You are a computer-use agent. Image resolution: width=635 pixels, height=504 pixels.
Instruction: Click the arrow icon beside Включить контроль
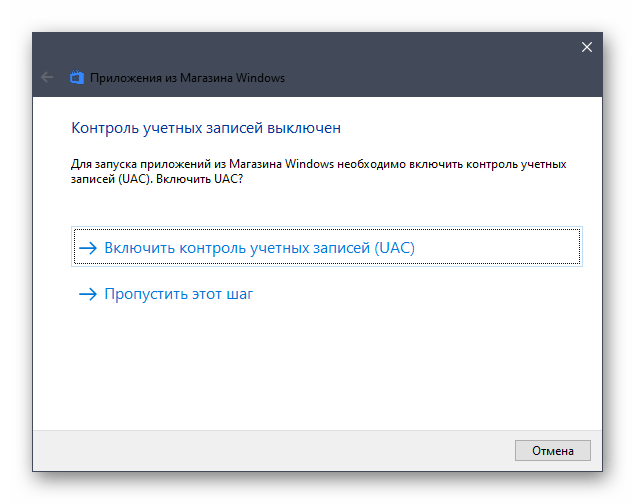point(89,248)
